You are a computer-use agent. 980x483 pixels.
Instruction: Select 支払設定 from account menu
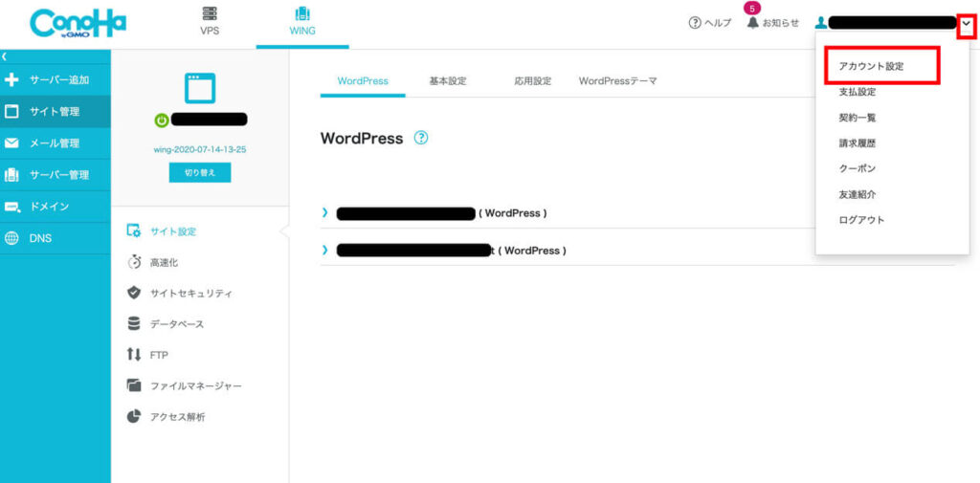coord(857,92)
